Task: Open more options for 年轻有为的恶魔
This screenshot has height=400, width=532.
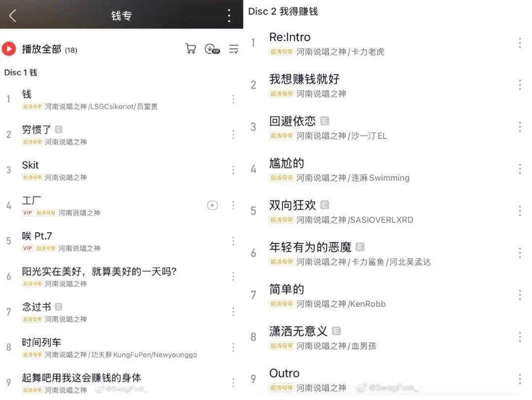Action: [520, 253]
